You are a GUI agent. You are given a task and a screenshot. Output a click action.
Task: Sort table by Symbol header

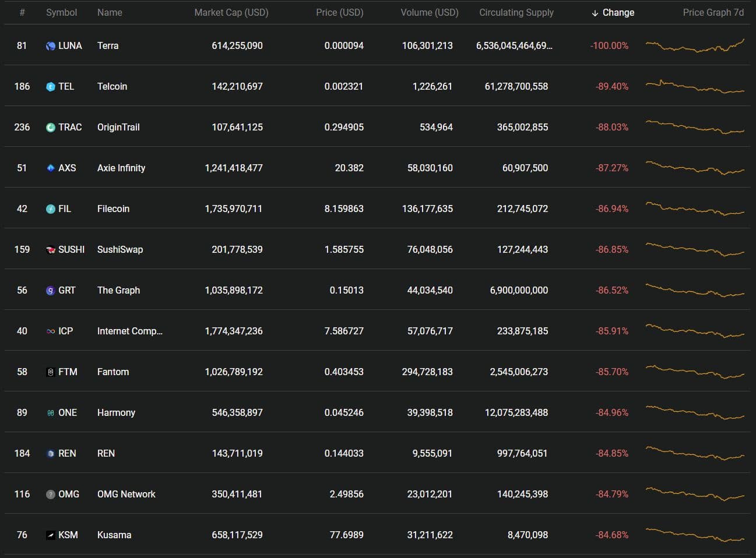[61, 12]
